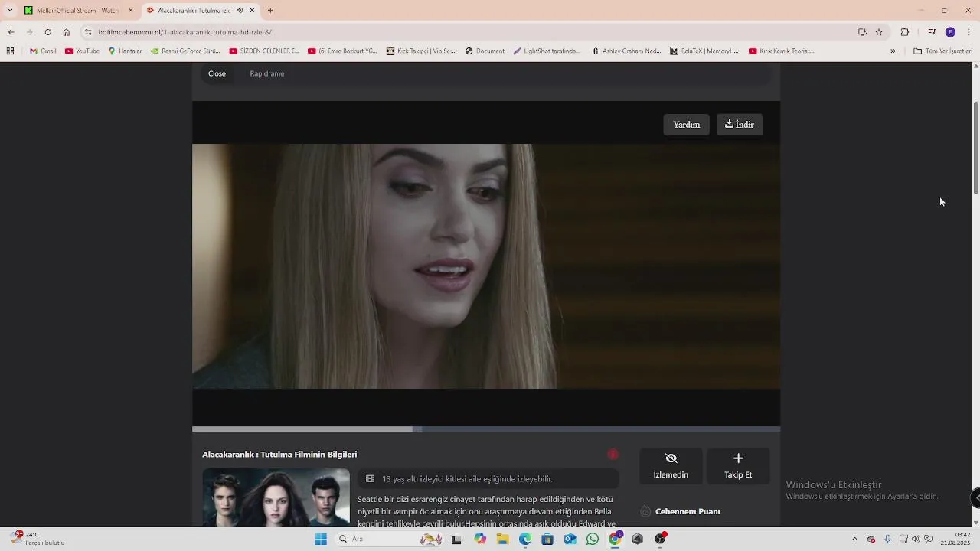The width and height of the screenshot is (980, 551).
Task: Open a new browser tab
Action: (x=270, y=11)
